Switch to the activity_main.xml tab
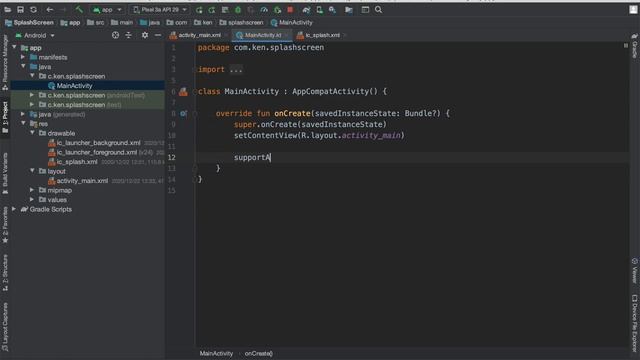Image resolution: width=640 pixels, height=360 pixels. (x=198, y=35)
